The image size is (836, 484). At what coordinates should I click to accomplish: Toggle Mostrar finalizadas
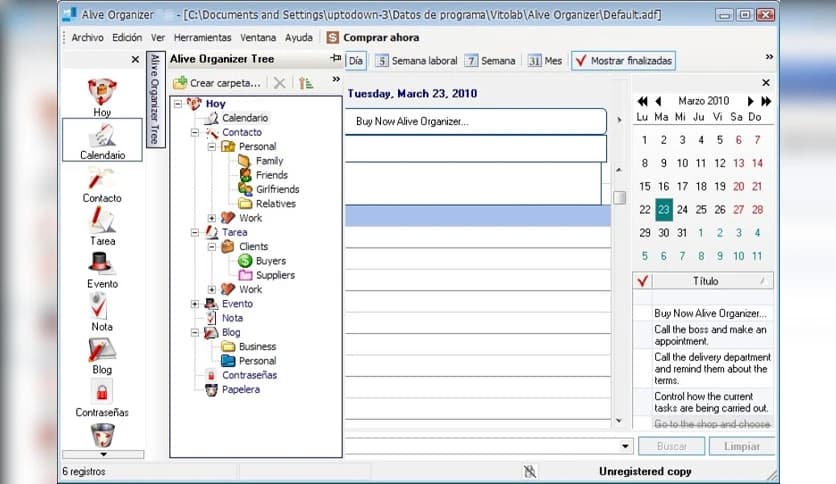coord(623,61)
